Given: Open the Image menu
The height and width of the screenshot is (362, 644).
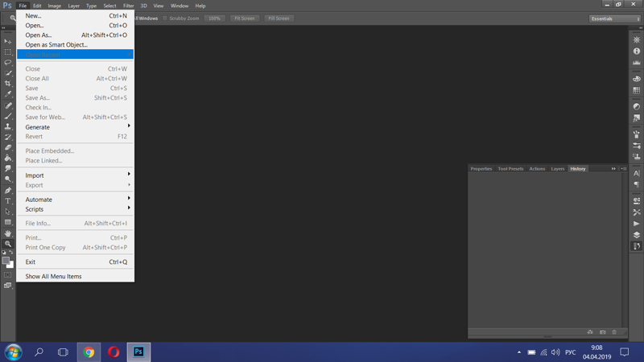Looking at the screenshot, I should 54,6.
